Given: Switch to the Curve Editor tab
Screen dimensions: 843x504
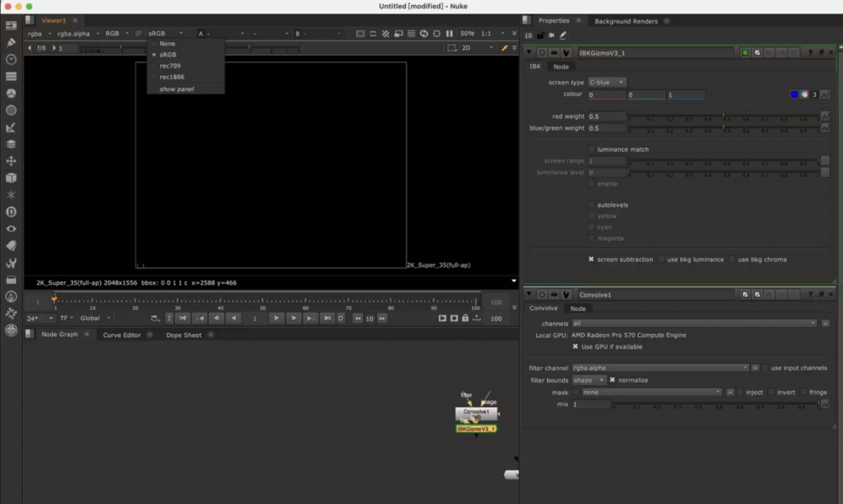Looking at the screenshot, I should click(121, 335).
